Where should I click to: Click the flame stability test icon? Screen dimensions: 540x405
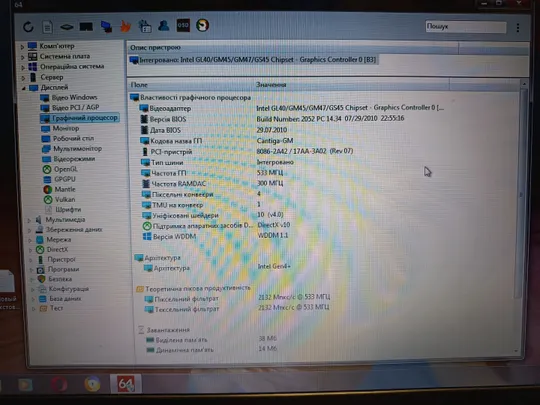pos(125,26)
